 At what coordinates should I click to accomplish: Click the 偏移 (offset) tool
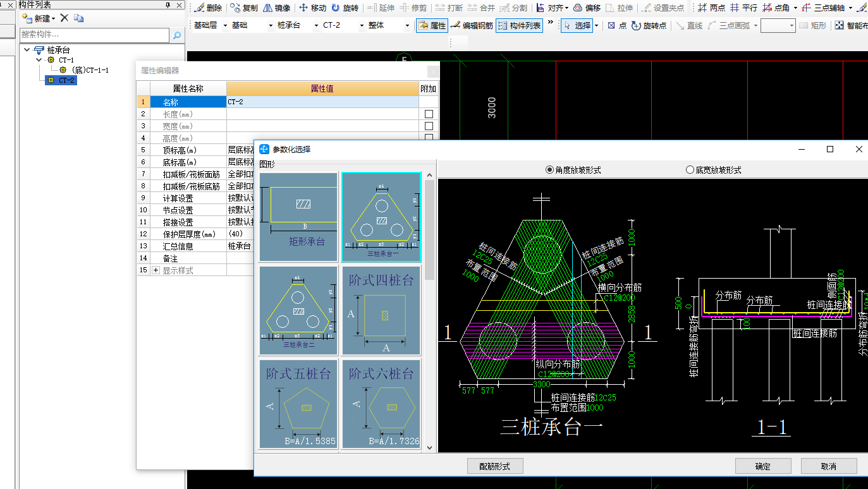pos(587,8)
